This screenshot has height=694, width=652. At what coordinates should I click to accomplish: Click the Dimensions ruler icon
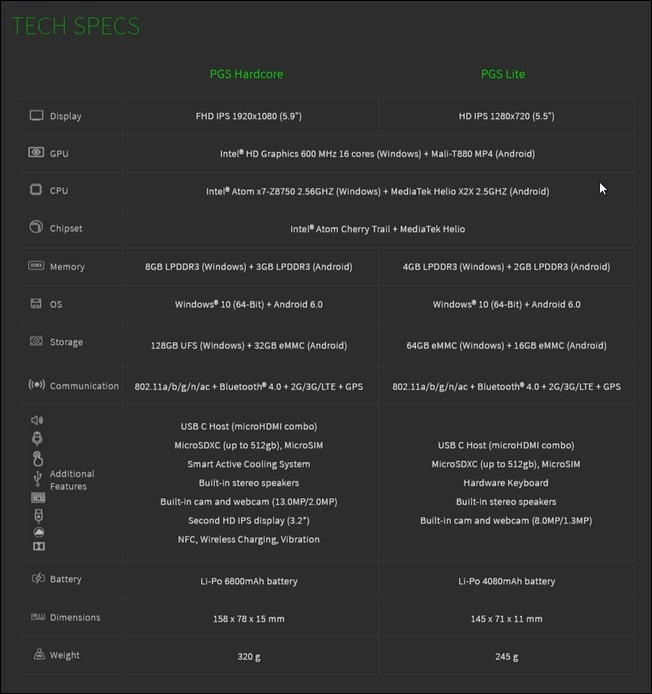38,617
